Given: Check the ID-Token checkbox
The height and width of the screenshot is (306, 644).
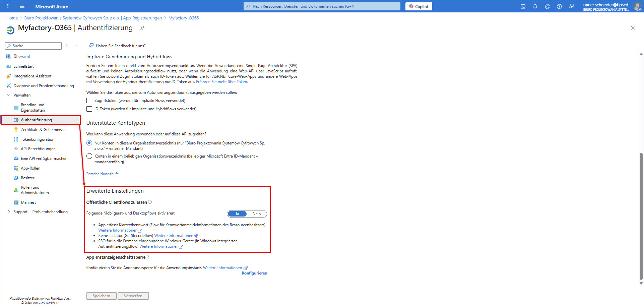Looking at the screenshot, I should click(89, 109).
